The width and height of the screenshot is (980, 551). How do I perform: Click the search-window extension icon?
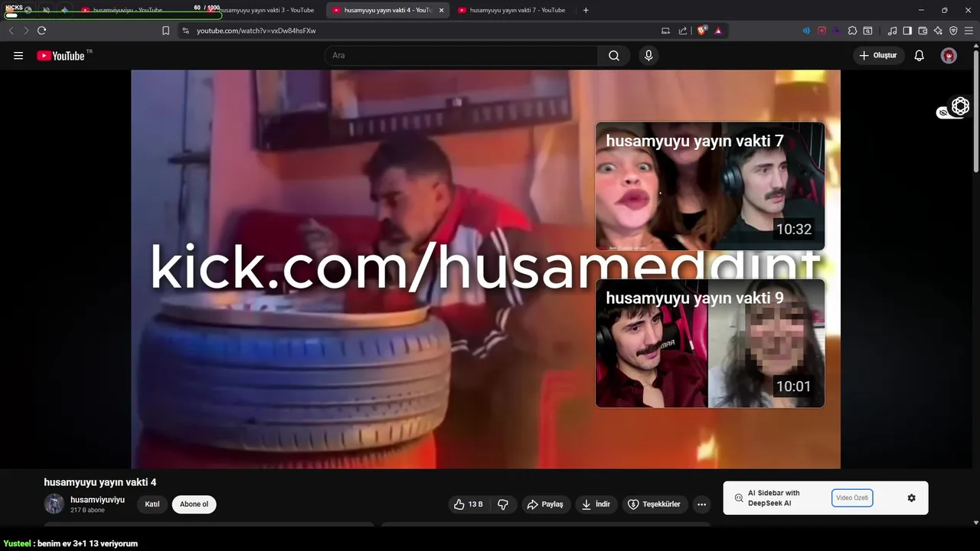(x=867, y=31)
